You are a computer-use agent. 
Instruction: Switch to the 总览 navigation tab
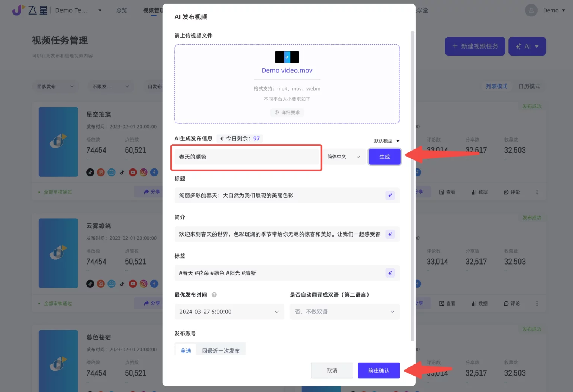coord(121,10)
